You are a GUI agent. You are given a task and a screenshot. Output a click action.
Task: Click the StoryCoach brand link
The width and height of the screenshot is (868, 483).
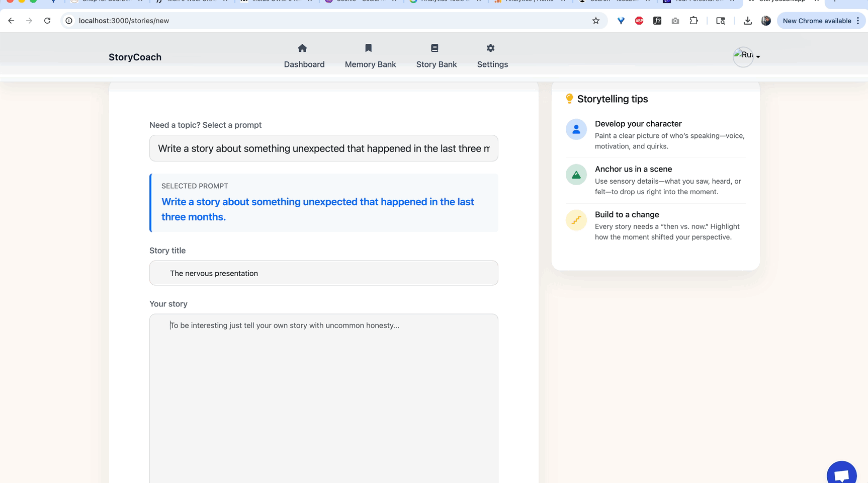click(x=135, y=57)
